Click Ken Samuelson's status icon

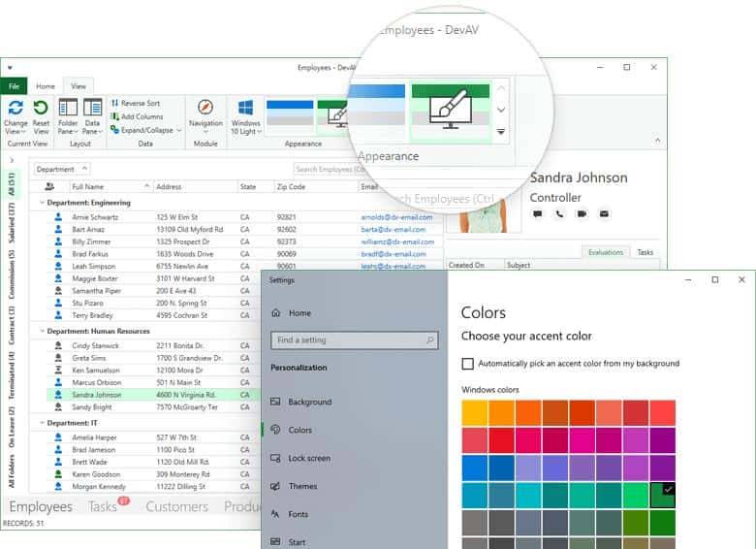coord(58,370)
